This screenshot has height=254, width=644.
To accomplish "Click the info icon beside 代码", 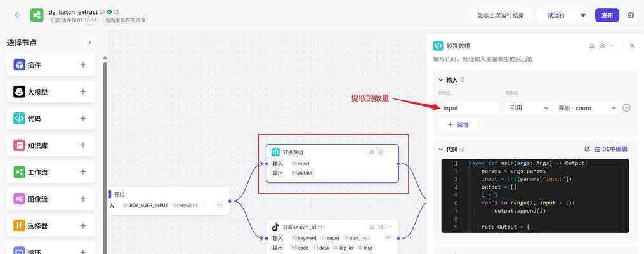I will pos(462,149).
